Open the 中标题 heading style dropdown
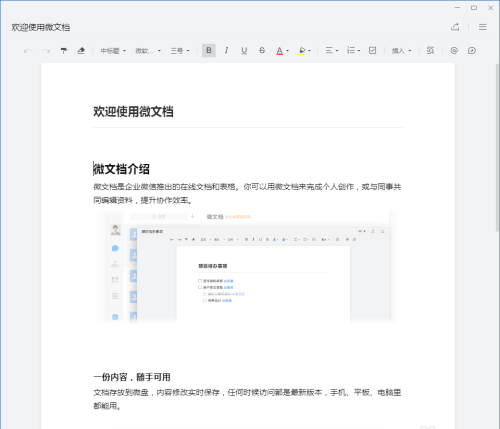 point(113,51)
